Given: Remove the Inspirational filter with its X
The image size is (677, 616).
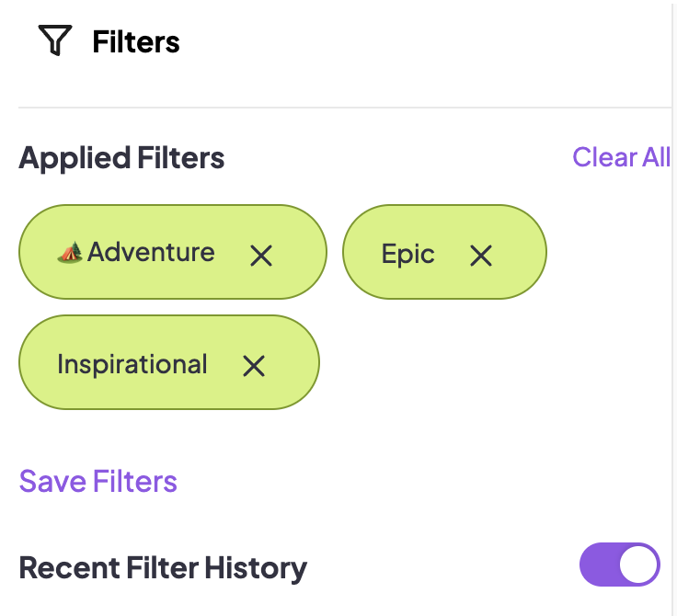Looking at the screenshot, I should tap(254, 366).
